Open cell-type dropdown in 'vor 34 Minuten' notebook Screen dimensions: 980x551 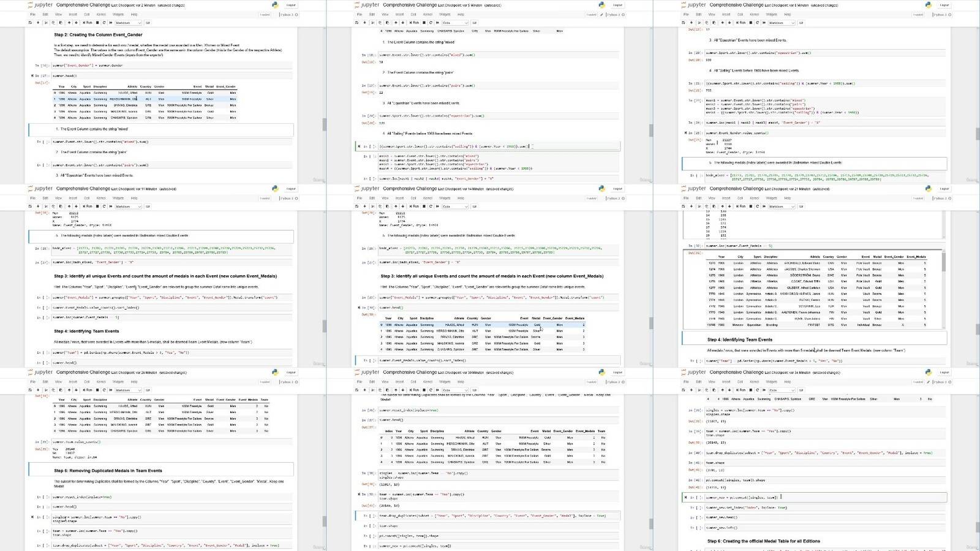point(782,390)
